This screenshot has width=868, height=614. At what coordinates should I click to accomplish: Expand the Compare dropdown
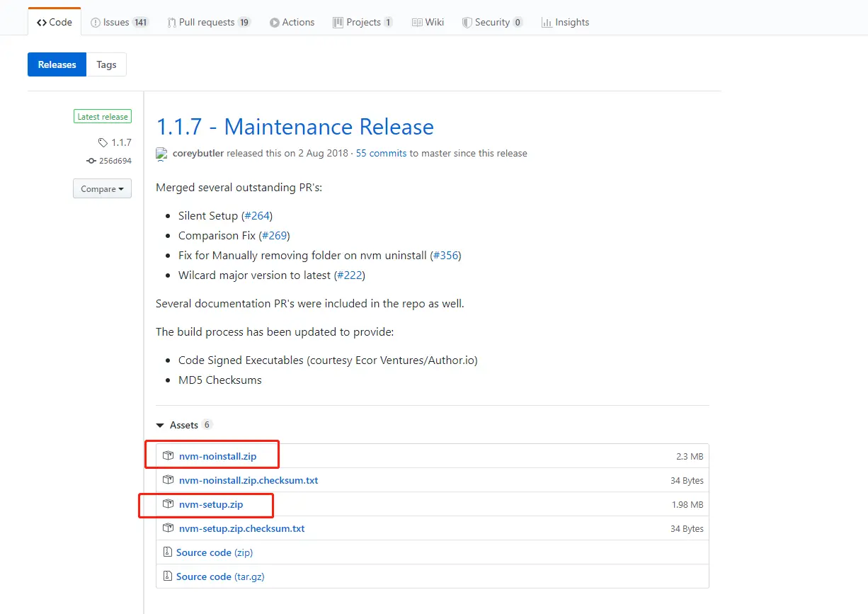(x=102, y=188)
